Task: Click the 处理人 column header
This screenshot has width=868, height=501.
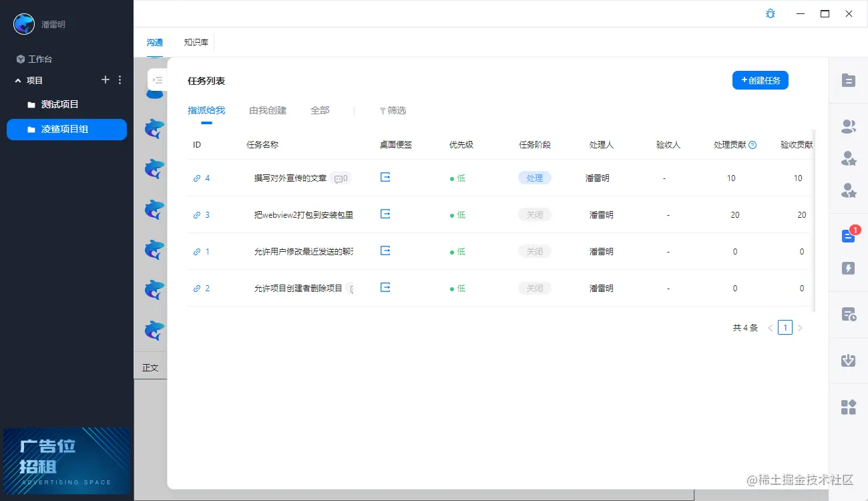Action: click(x=602, y=145)
